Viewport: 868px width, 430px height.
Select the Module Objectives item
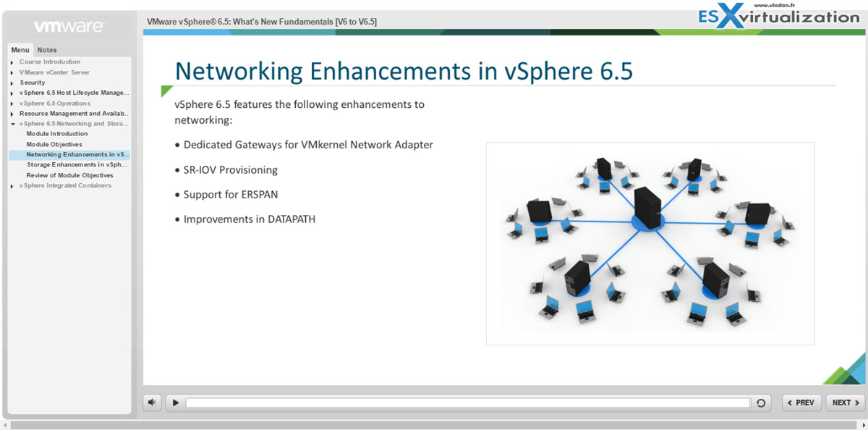pos(54,145)
